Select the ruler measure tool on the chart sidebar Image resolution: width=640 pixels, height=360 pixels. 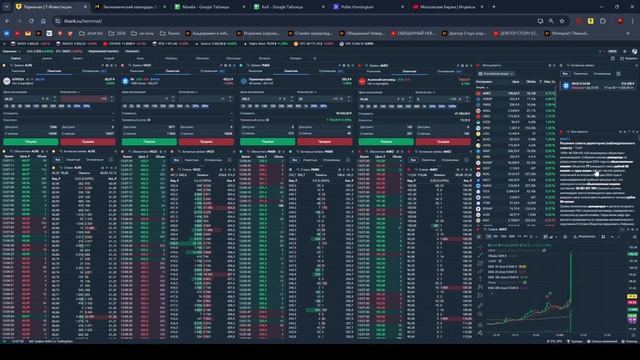click(x=480, y=306)
